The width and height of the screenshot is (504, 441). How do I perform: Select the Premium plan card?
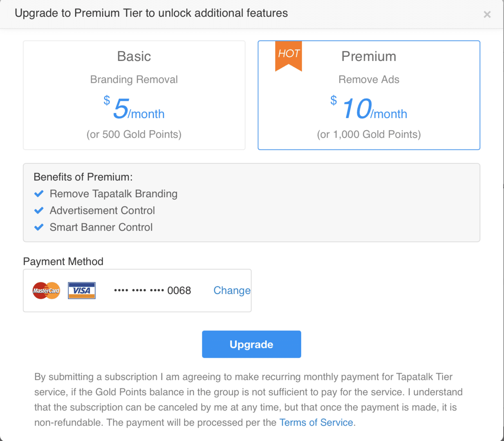(x=369, y=95)
